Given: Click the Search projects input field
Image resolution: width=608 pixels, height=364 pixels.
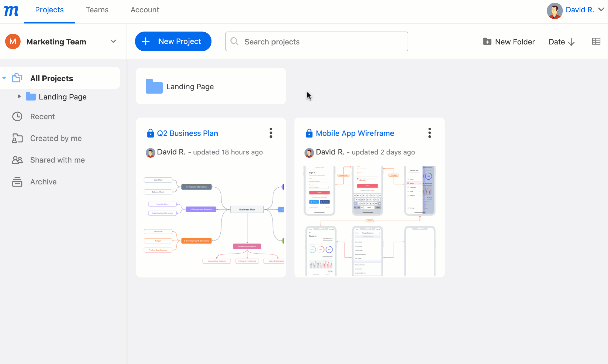Looking at the screenshot, I should coord(316,41).
